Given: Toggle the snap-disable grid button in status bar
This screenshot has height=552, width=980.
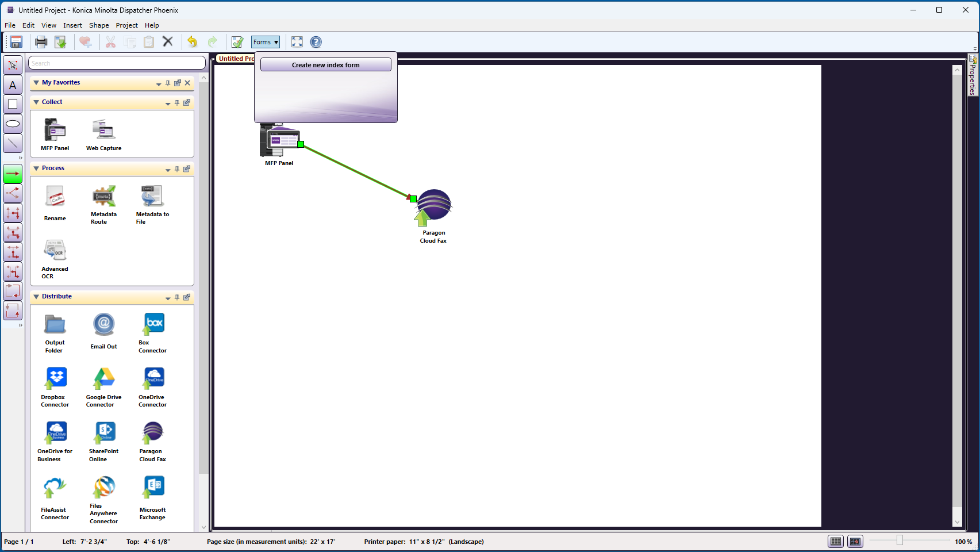Looking at the screenshot, I should pyautogui.click(x=855, y=541).
